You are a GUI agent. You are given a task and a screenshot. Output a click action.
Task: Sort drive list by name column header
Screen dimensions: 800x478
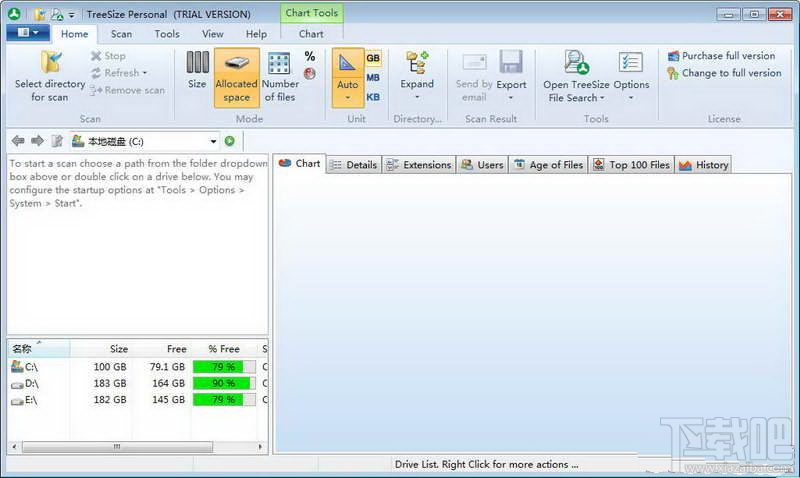pos(39,349)
